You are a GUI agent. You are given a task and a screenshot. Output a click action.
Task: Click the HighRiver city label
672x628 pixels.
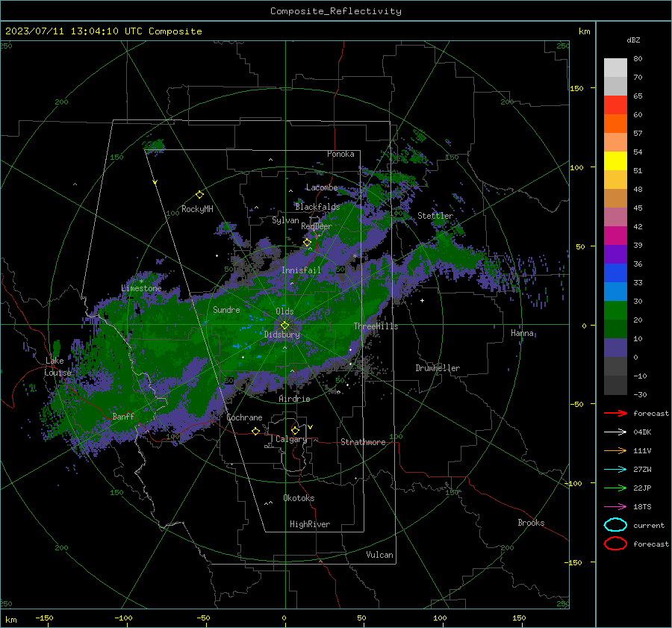point(309,524)
